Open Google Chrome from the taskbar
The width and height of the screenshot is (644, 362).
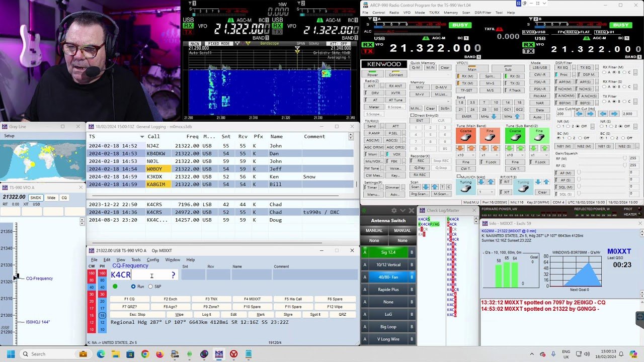pos(145,354)
